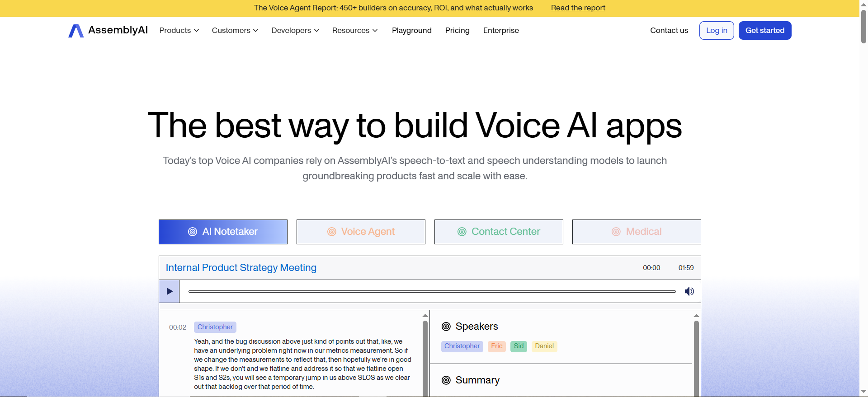Open the Resources dropdown menu
868x397 pixels.
point(355,30)
